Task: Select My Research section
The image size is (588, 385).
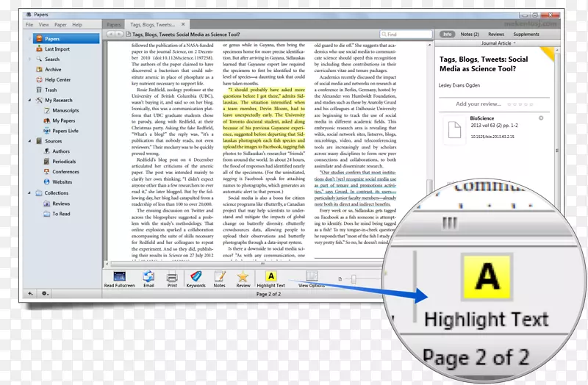Action: coord(59,100)
